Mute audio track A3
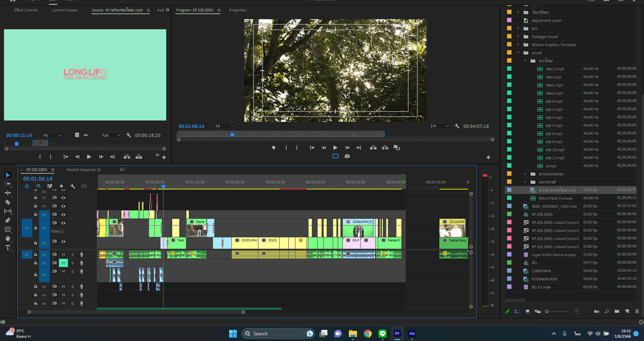This screenshot has width=644, height=341. [x=63, y=271]
